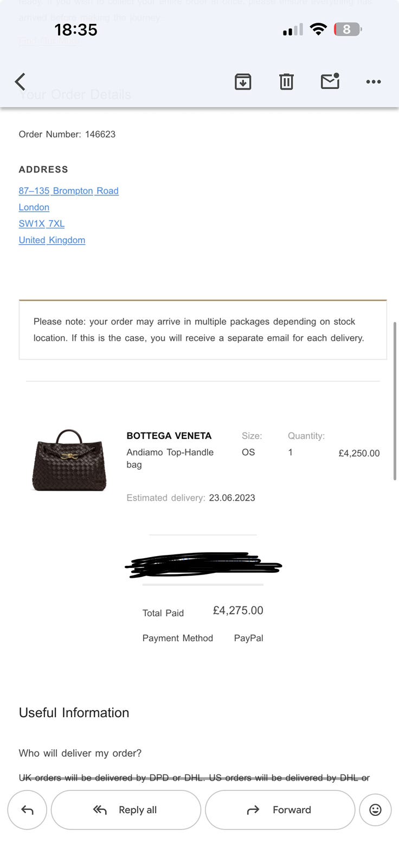Tap the round reply arrow button
Screen dimensions: 399x868
(27, 810)
